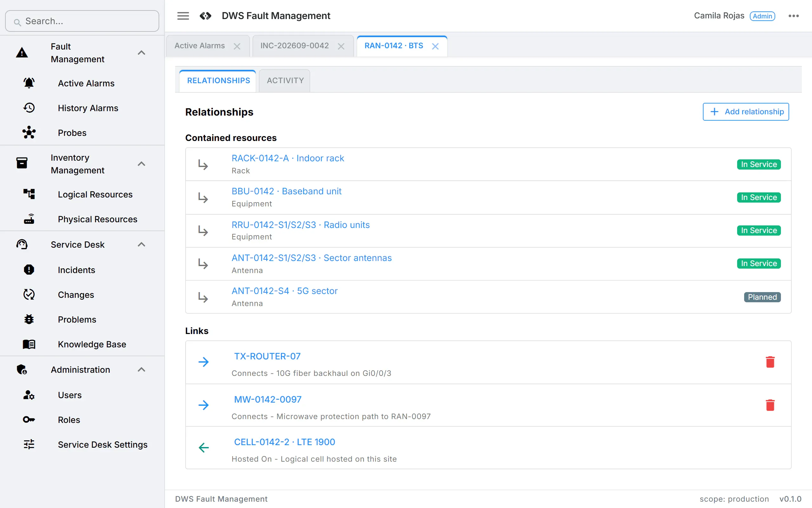This screenshot has height=508, width=812.
Task: Click the sidebar Search field
Action: (82, 21)
